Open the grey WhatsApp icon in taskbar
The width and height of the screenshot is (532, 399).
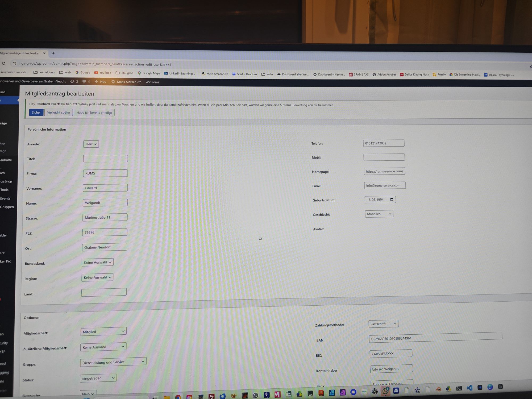click(x=256, y=395)
